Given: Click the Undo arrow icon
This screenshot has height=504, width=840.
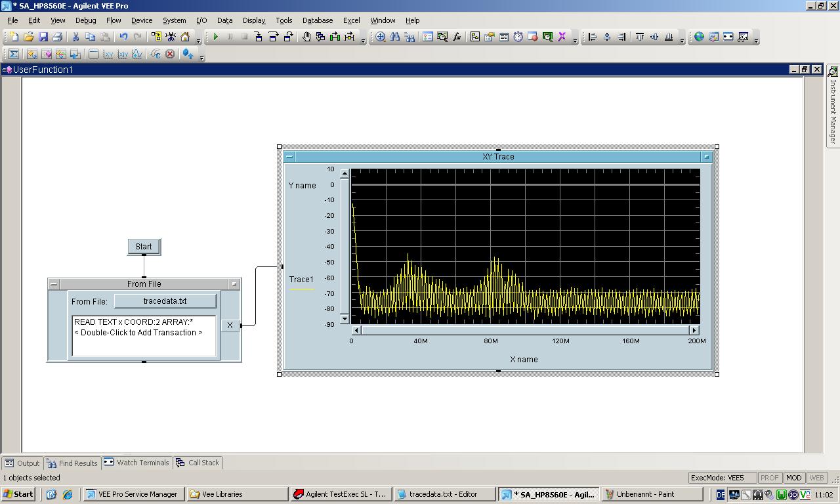Looking at the screenshot, I should pyautogui.click(x=123, y=37).
